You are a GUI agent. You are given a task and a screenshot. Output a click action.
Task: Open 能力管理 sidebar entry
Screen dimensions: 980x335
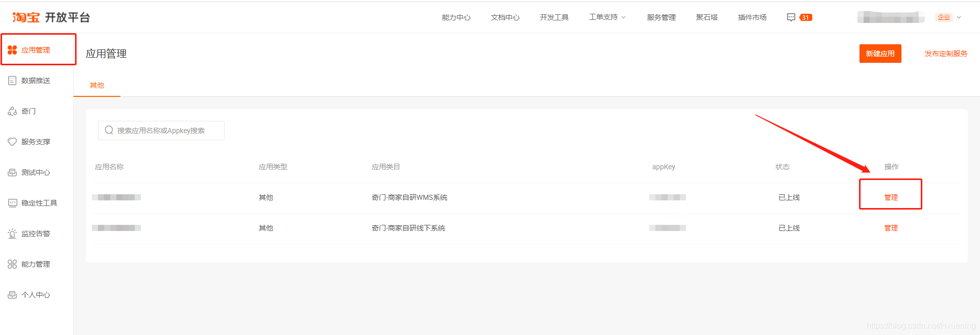pyautogui.click(x=36, y=264)
